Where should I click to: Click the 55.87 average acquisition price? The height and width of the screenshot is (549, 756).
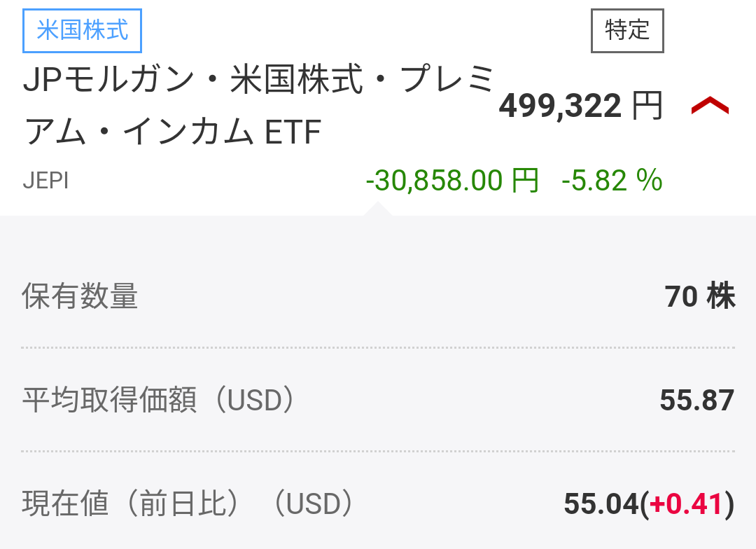[696, 401]
